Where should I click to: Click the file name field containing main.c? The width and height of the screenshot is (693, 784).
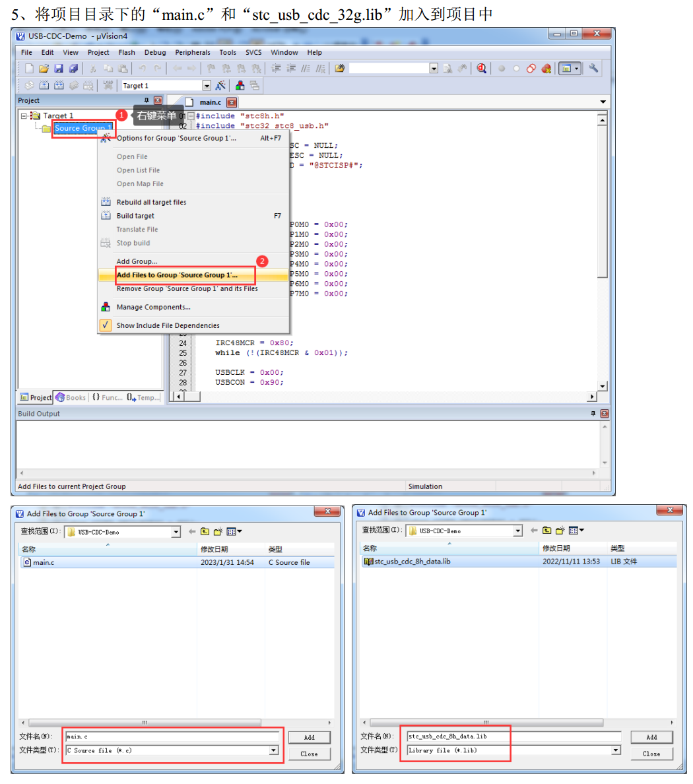click(x=172, y=736)
